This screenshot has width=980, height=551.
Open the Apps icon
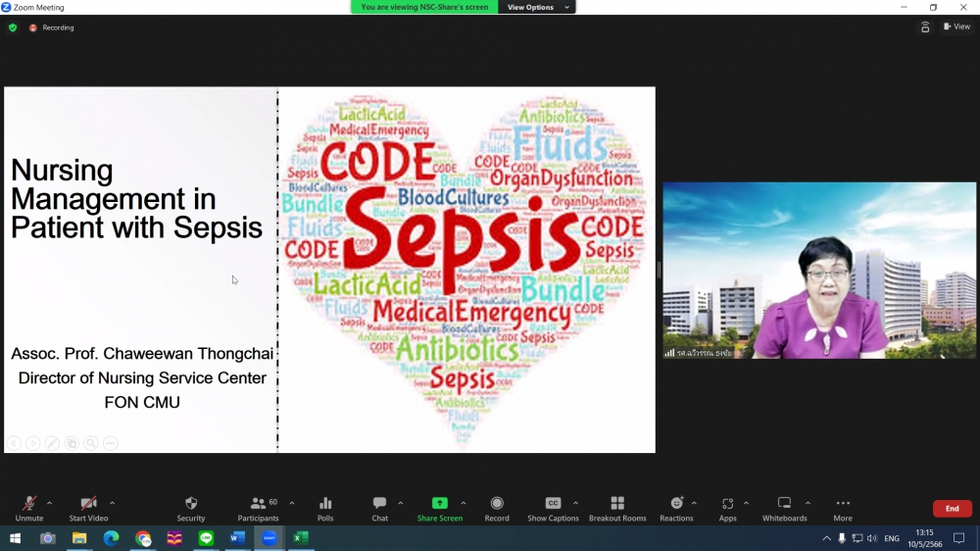coord(727,504)
